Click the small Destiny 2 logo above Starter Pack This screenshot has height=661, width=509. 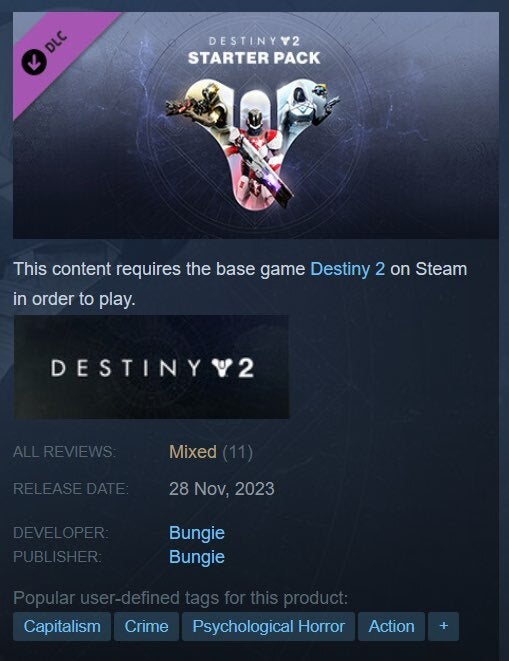coord(254,41)
